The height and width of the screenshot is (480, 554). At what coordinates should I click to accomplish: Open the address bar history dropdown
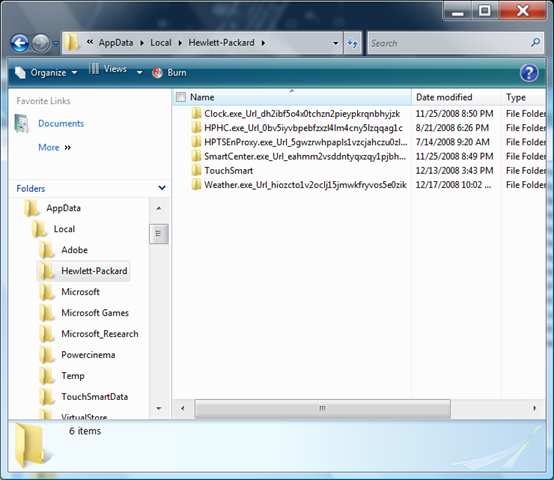[335, 43]
